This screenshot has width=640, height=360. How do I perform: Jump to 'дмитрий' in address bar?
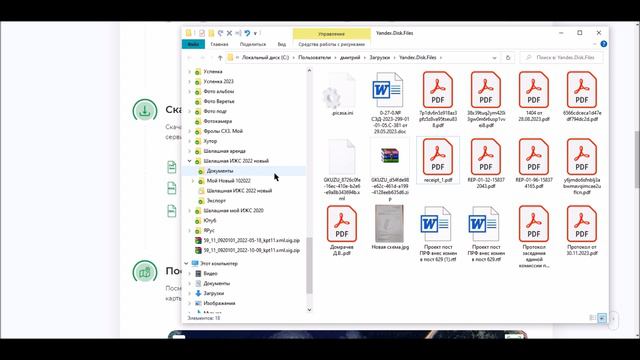tap(350, 58)
